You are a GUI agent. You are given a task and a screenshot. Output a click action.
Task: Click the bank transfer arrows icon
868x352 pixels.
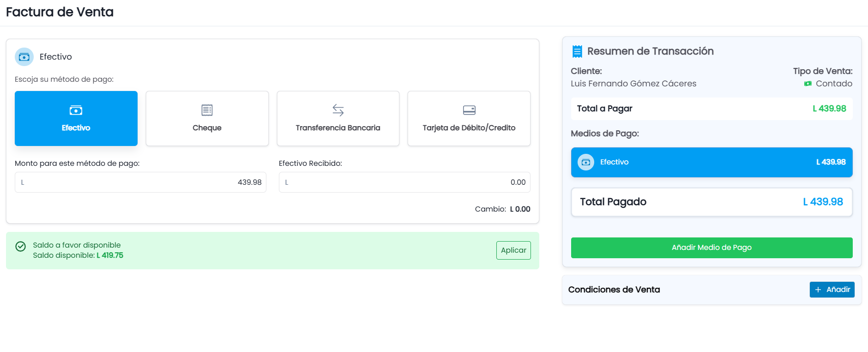point(338,110)
